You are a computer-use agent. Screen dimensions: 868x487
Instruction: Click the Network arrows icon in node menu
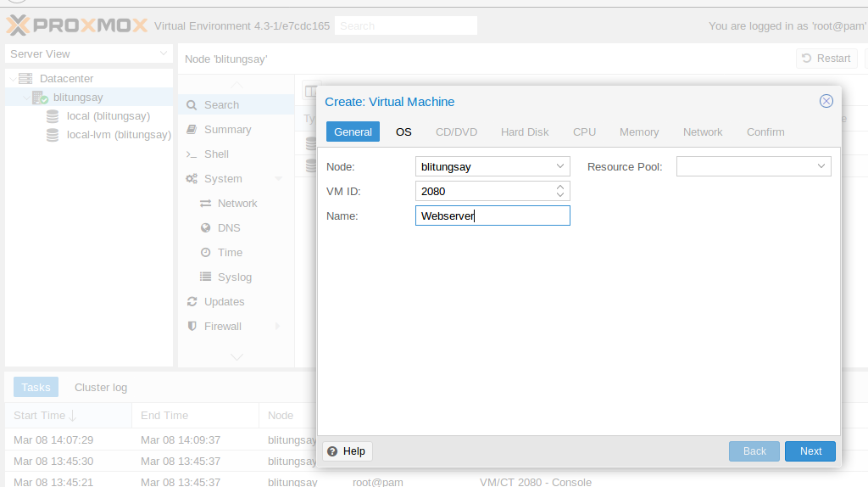click(x=205, y=204)
